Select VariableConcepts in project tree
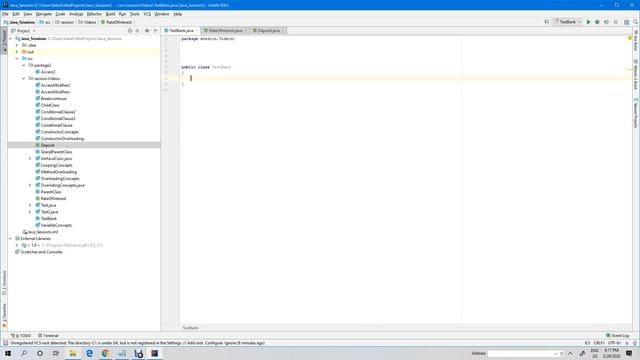Image resolution: width=640 pixels, height=360 pixels. tap(56, 225)
